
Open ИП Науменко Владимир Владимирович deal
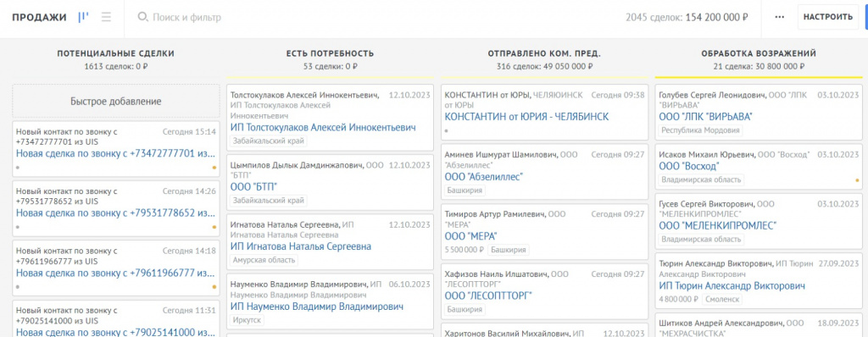point(317,306)
